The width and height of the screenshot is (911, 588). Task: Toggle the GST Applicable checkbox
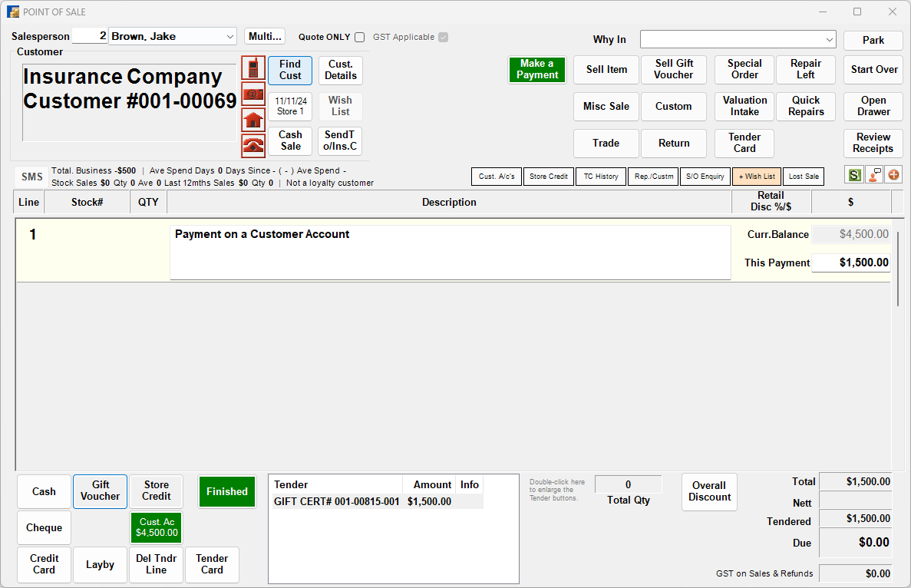pos(442,37)
